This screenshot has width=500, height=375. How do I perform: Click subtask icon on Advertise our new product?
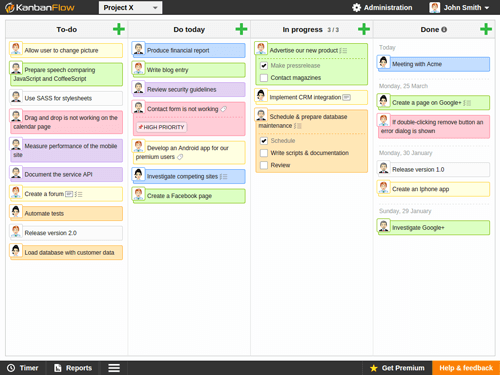343,51
